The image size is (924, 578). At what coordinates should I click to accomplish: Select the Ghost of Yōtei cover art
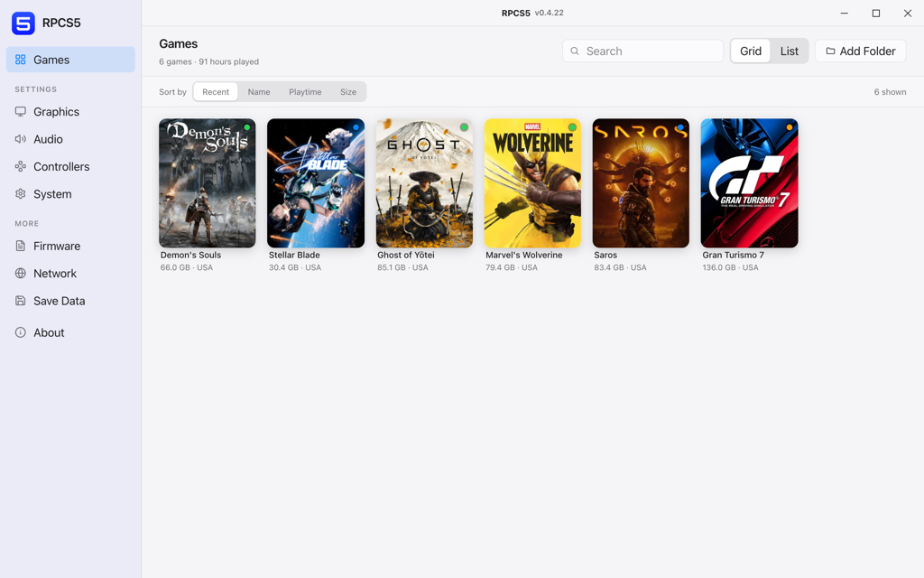pyautogui.click(x=424, y=182)
